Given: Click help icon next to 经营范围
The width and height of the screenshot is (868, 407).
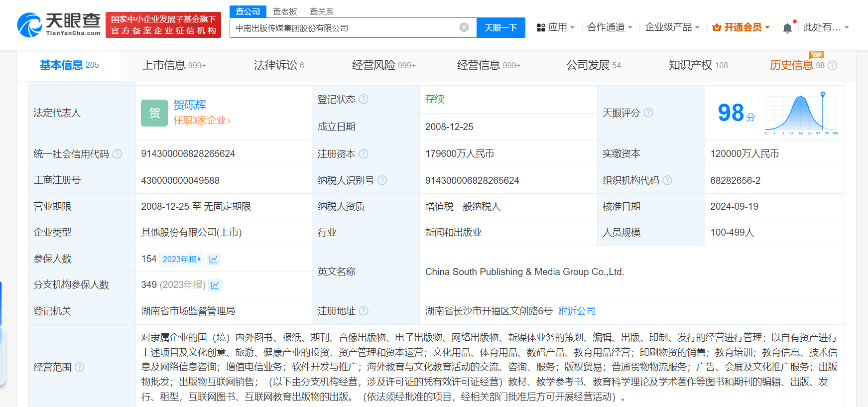Looking at the screenshot, I should [x=79, y=367].
